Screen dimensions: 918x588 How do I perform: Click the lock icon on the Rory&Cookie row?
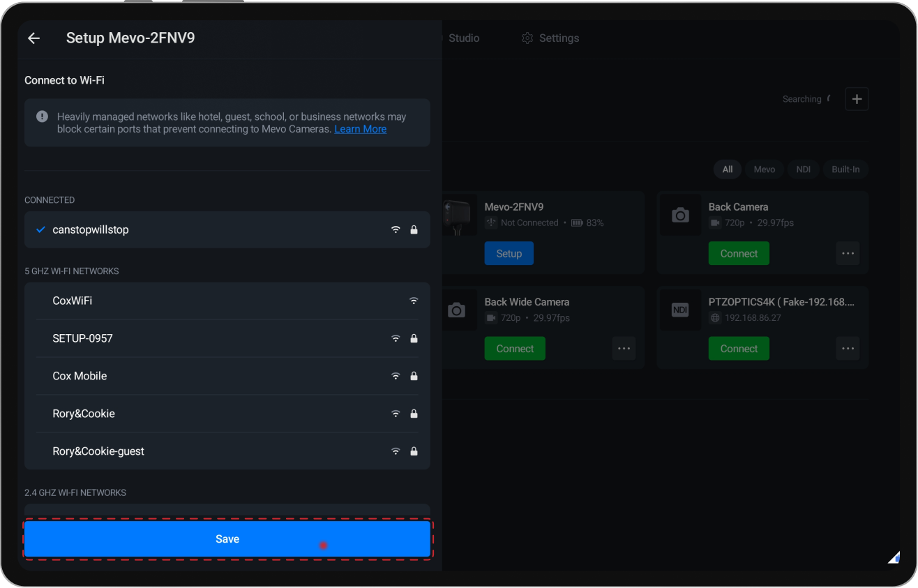point(414,414)
